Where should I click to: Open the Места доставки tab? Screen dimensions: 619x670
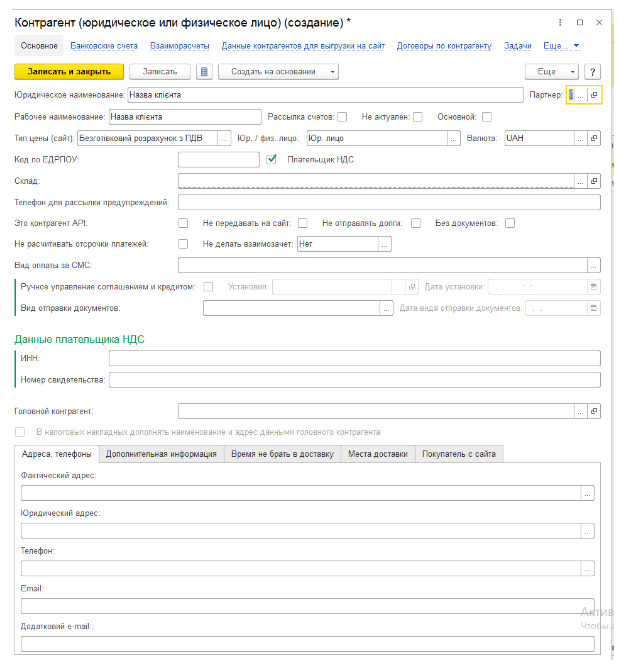[377, 454]
